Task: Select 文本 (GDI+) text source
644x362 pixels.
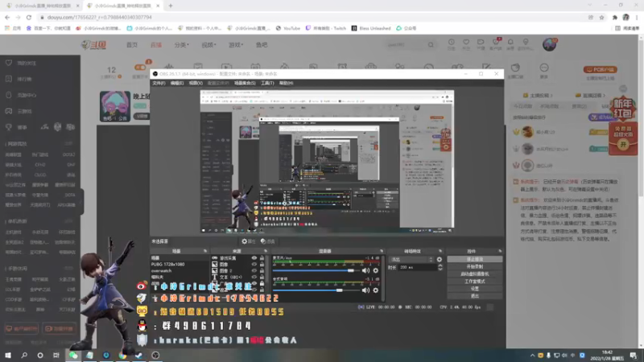Action: click(x=231, y=277)
